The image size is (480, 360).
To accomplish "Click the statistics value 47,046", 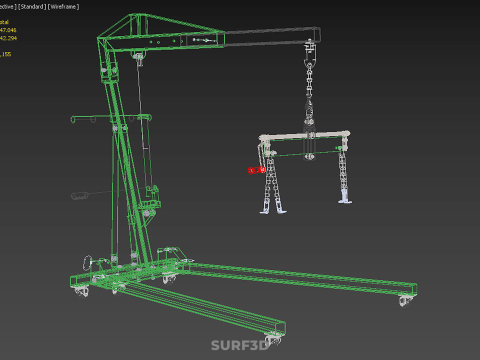I will click(8, 30).
